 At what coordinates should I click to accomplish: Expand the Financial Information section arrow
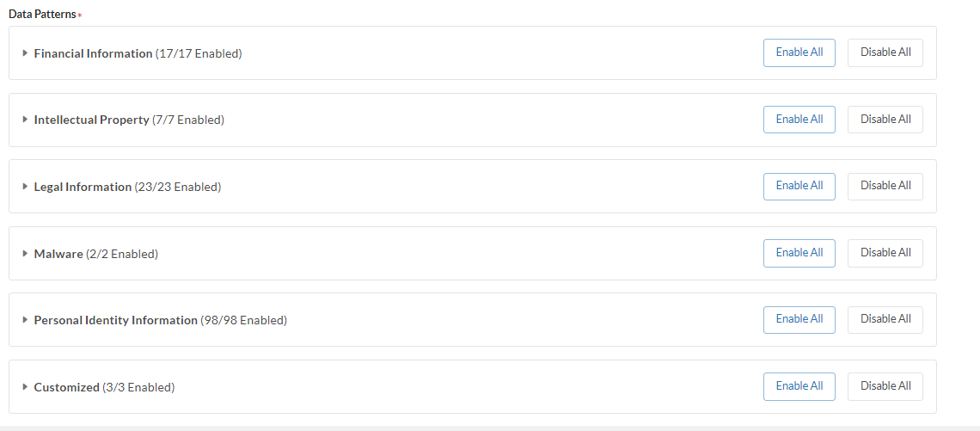[26, 53]
